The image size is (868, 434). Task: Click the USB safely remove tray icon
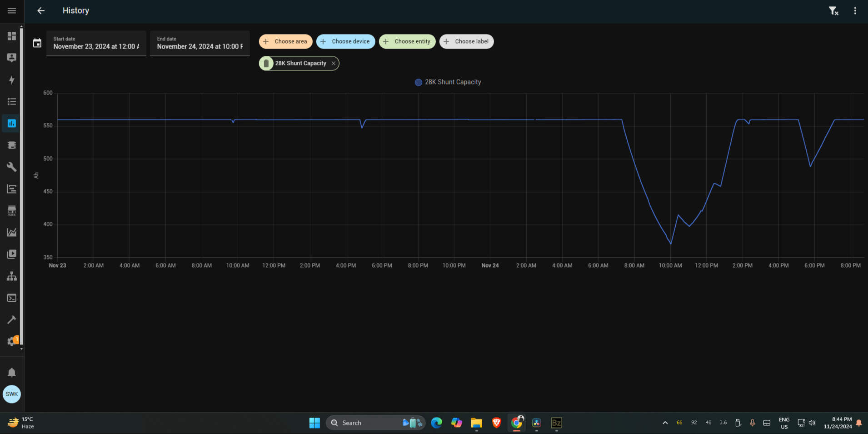(x=738, y=423)
